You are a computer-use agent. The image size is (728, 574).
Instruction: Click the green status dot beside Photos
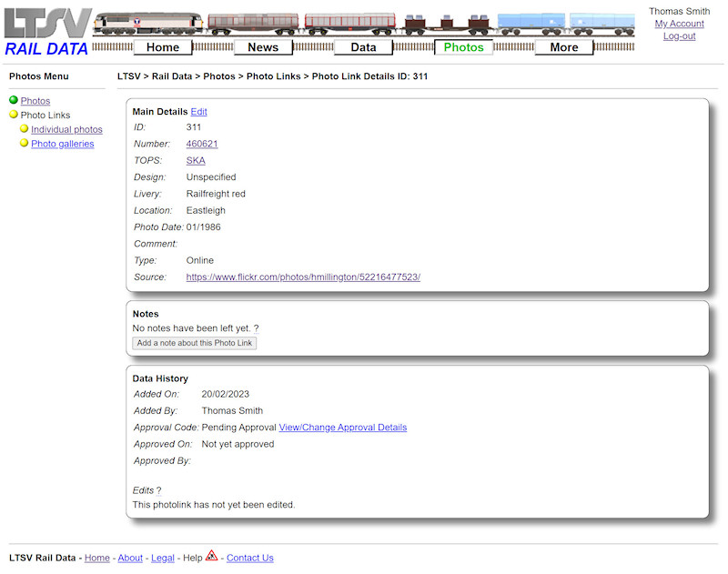(13, 100)
